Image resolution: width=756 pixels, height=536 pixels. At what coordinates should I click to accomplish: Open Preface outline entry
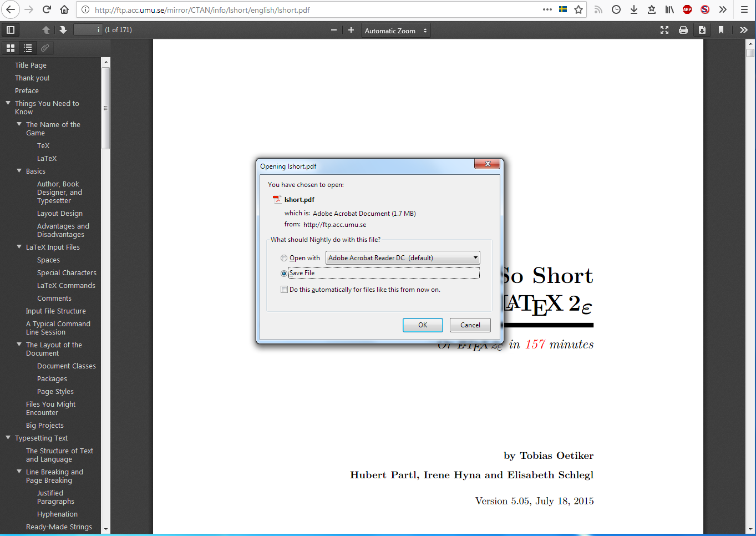tap(27, 91)
